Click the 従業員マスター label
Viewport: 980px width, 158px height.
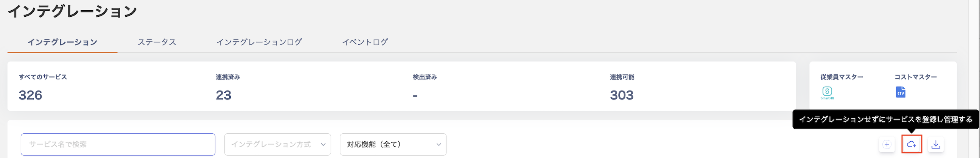click(x=842, y=77)
